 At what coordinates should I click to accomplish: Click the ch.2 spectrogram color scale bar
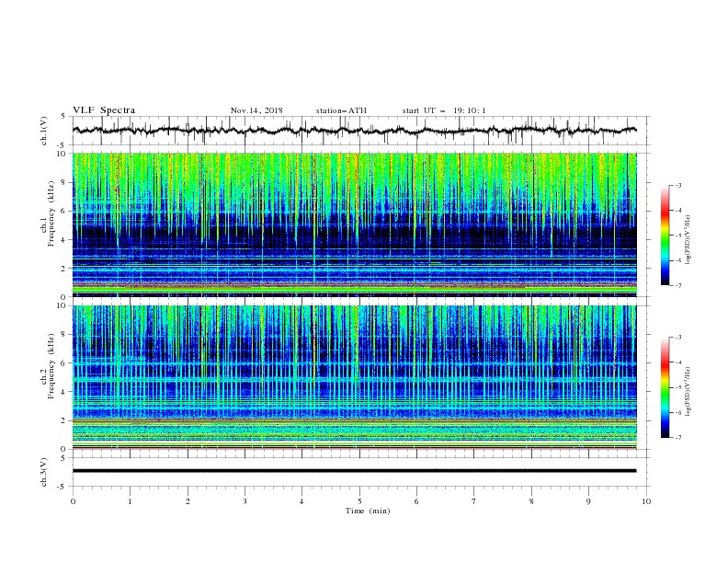[665, 387]
